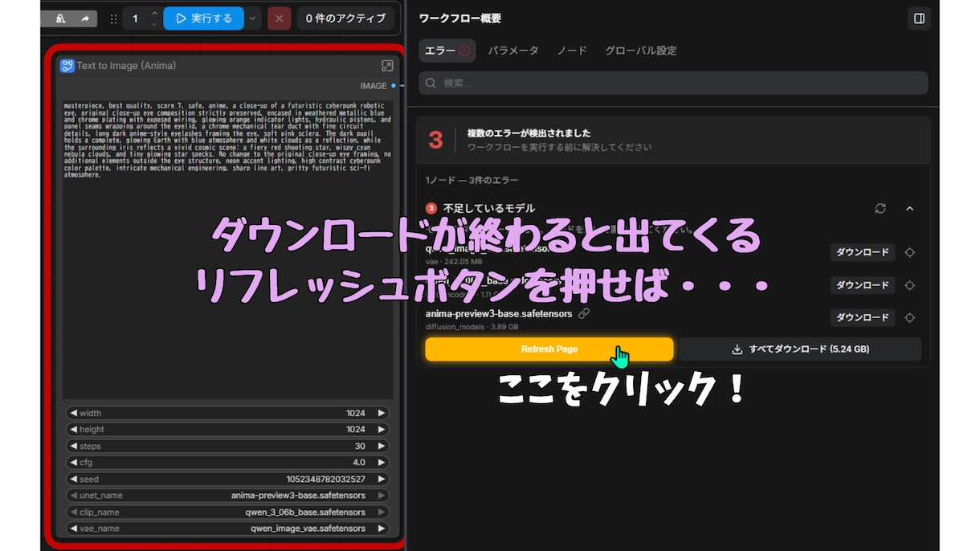980x551 pixels.
Task: Click the cfg value 4.0
Action: 360,463
